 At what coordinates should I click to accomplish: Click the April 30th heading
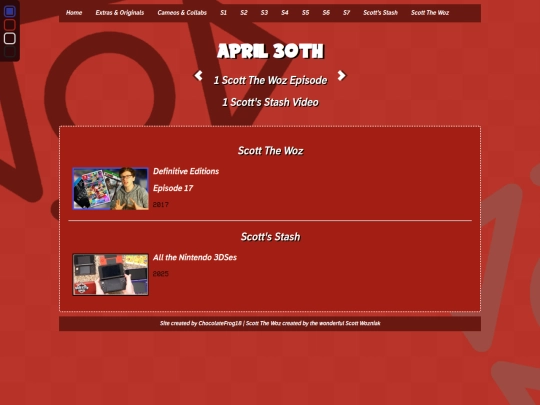[270, 51]
